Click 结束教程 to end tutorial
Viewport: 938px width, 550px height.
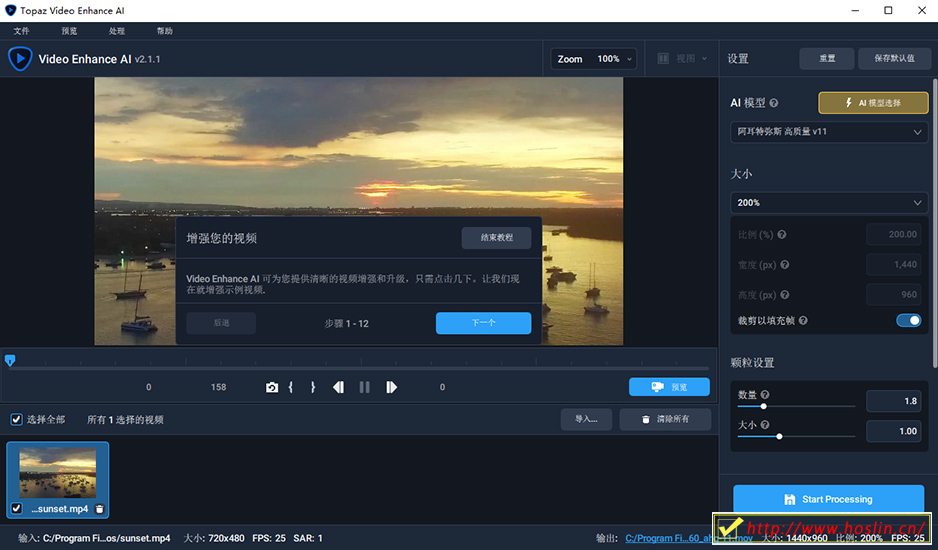[x=497, y=238]
